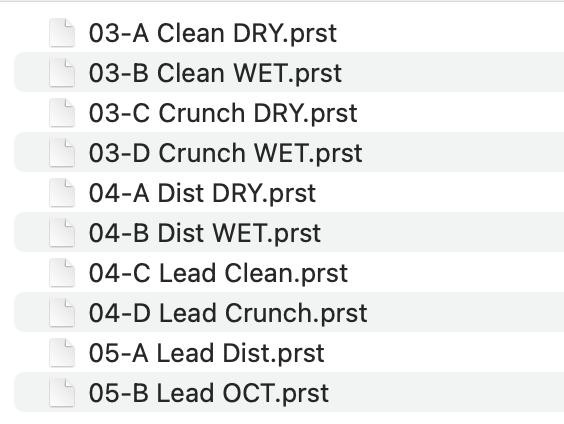Viewport: 564px width, 424px height.
Task: Click the document icon beside 03-C Crunch DRY.prst
Action: [62, 113]
